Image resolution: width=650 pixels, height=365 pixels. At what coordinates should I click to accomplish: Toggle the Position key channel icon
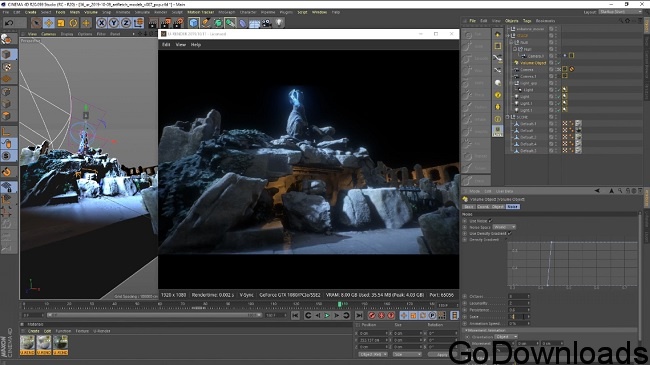[x=404, y=316]
